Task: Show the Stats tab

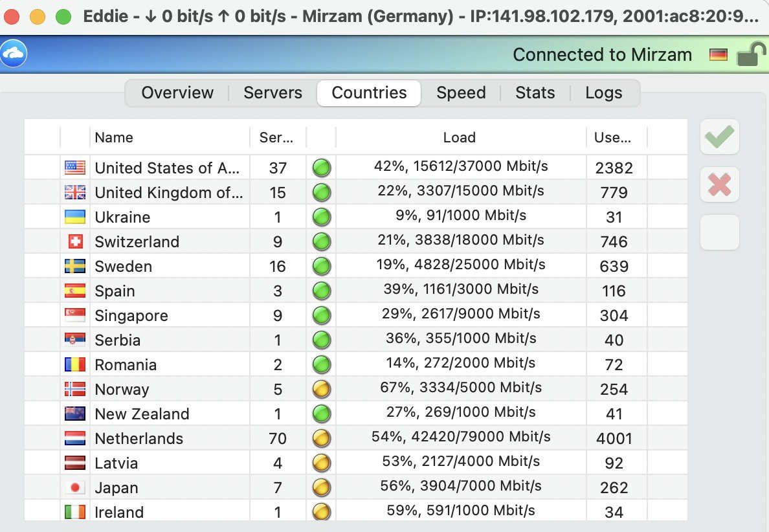Action: [535, 93]
